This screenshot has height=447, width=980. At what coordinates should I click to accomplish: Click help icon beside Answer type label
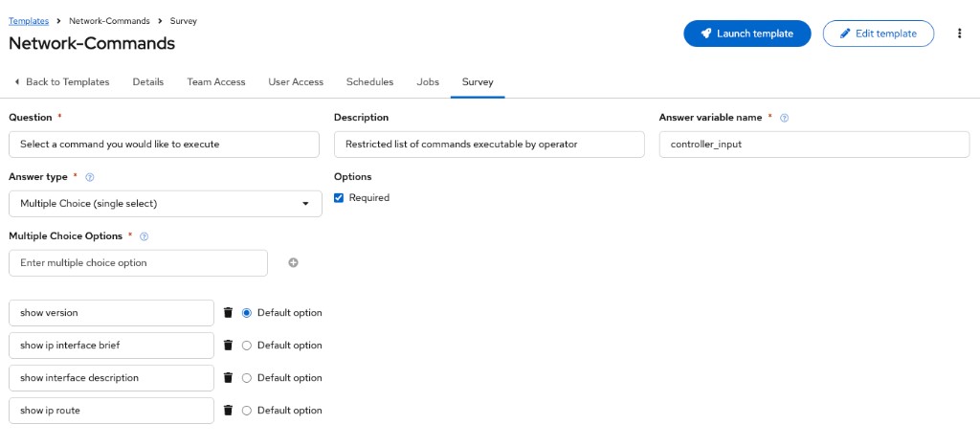89,177
